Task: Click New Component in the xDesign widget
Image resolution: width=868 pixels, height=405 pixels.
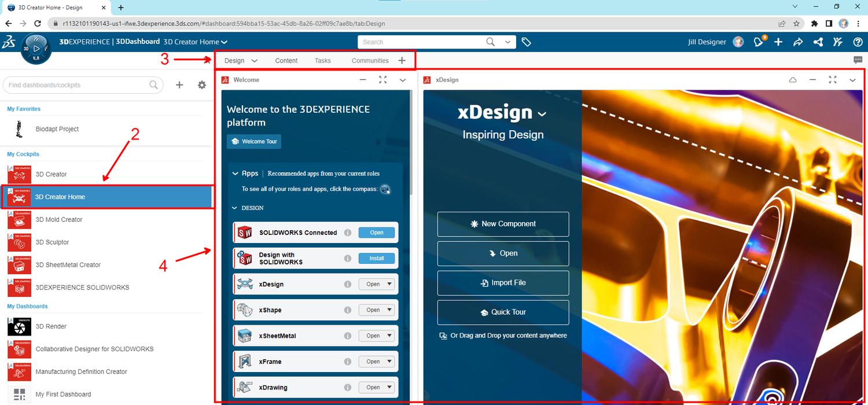Action: pos(502,224)
